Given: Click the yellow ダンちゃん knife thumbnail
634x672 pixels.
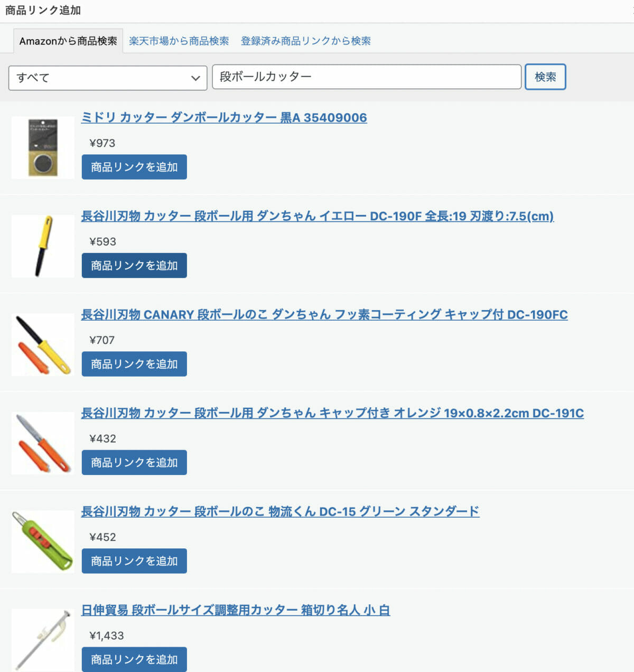Looking at the screenshot, I should (43, 246).
